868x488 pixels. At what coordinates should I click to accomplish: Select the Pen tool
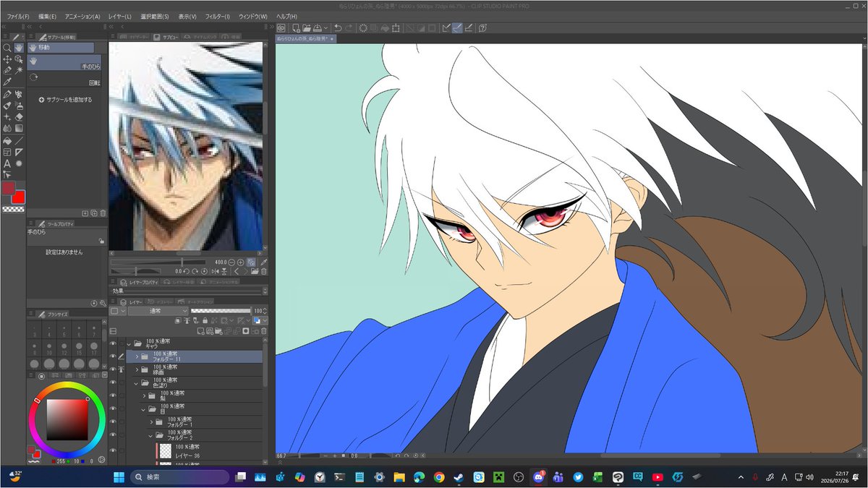pyautogui.click(x=7, y=95)
